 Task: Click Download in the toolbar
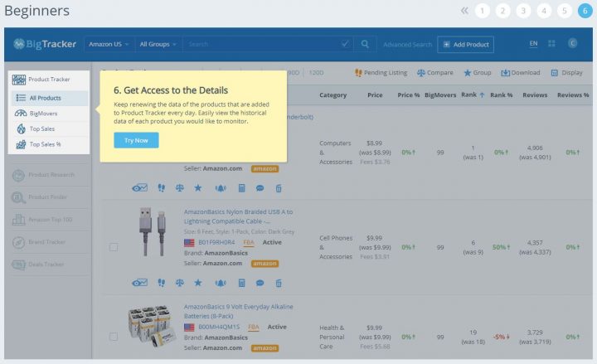tap(521, 73)
